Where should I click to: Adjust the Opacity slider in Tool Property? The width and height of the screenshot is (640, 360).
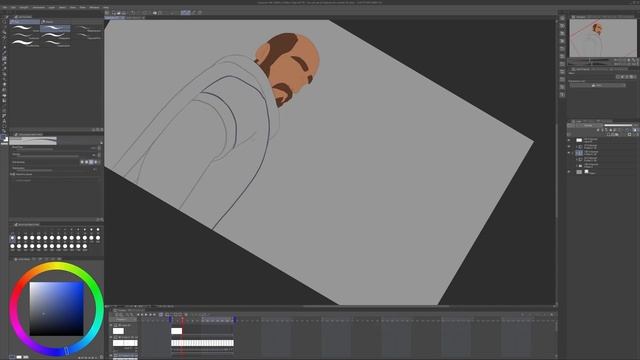tap(53, 156)
